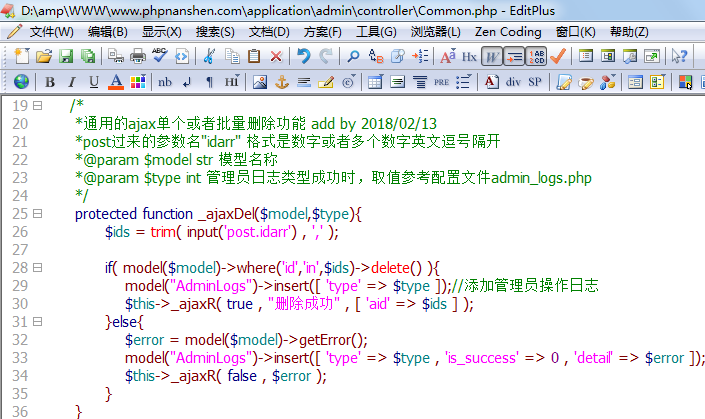The image size is (705, 419).
Task: Open the Replace A-to-B tool
Action: (375, 56)
